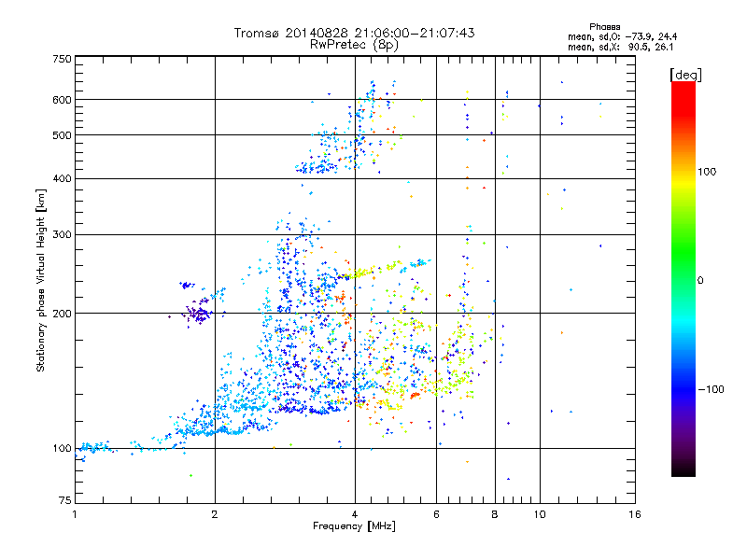Click the y-axis label '500'
This screenshot has height=560, width=747.
[x=62, y=135]
